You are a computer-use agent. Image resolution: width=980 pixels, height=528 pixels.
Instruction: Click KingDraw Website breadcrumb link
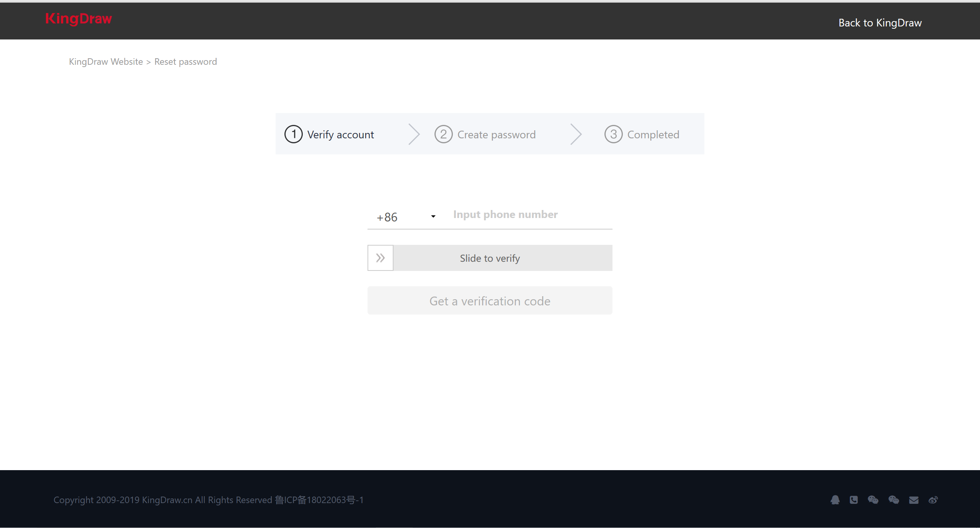pyautogui.click(x=106, y=61)
